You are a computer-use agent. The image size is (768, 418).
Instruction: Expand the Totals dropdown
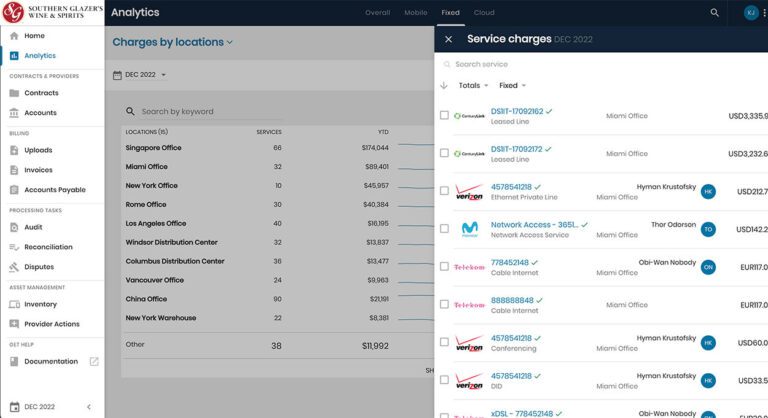click(473, 86)
